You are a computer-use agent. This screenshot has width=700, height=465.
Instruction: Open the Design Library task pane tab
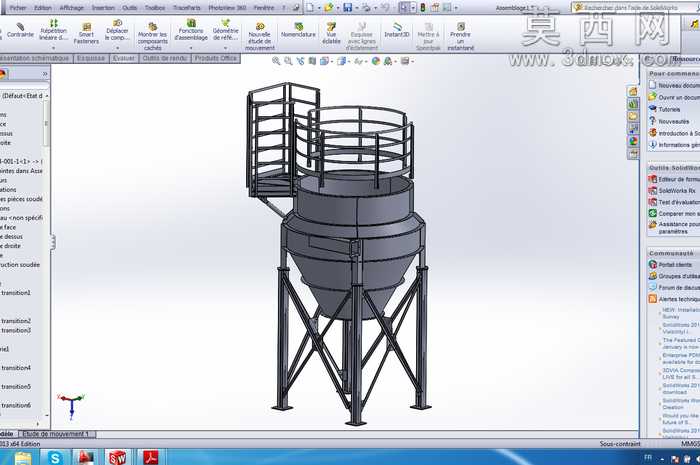point(633,104)
